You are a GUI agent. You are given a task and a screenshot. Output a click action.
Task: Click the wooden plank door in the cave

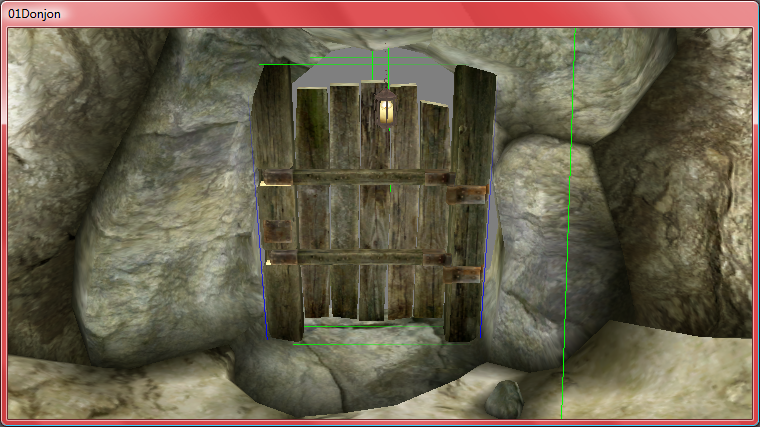[x=374, y=203]
